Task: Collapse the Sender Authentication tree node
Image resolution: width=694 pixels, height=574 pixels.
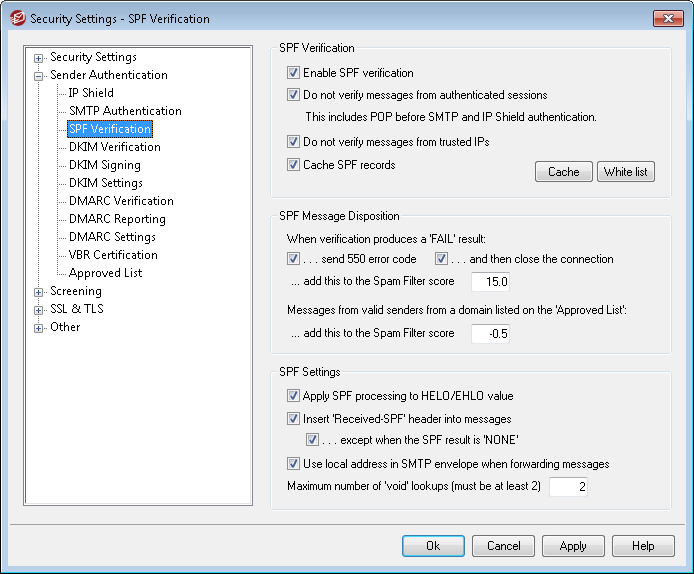Action: click(39, 76)
